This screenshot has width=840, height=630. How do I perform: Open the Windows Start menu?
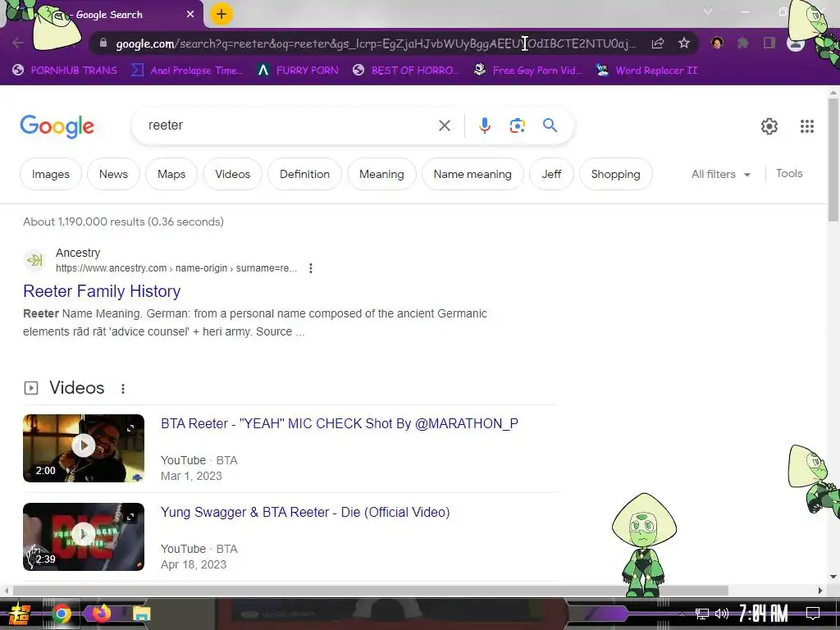pyautogui.click(x=20, y=614)
